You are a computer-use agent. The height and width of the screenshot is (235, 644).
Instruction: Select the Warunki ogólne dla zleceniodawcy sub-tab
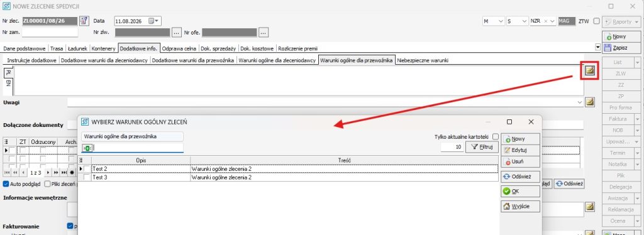(277, 60)
